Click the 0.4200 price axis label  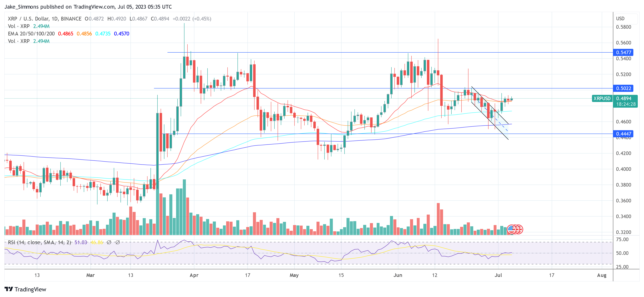pyautogui.click(x=624, y=153)
